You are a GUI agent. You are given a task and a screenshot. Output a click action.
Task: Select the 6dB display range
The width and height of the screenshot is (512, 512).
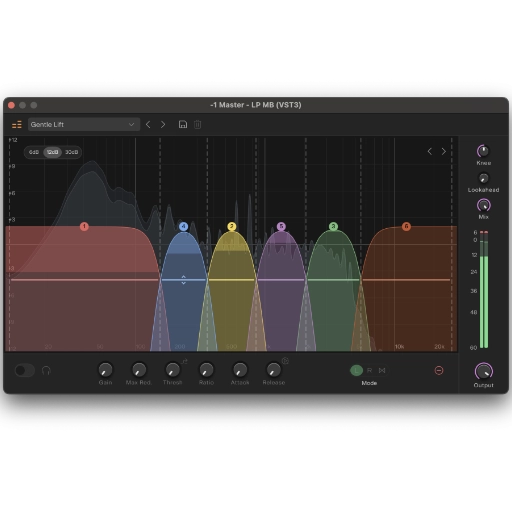pos(34,152)
